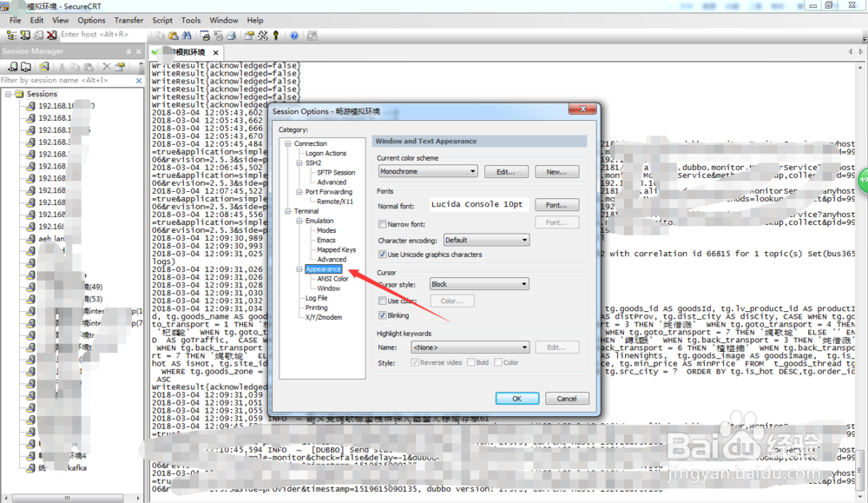Click the cursor Color button
Screen dimensions: 868x503
(452, 301)
